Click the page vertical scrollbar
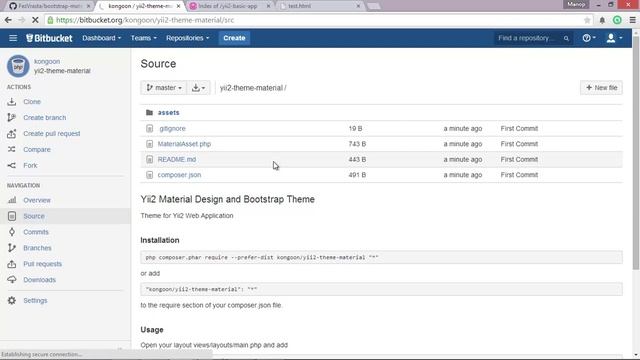The width and height of the screenshot is (640, 360). tap(636, 153)
